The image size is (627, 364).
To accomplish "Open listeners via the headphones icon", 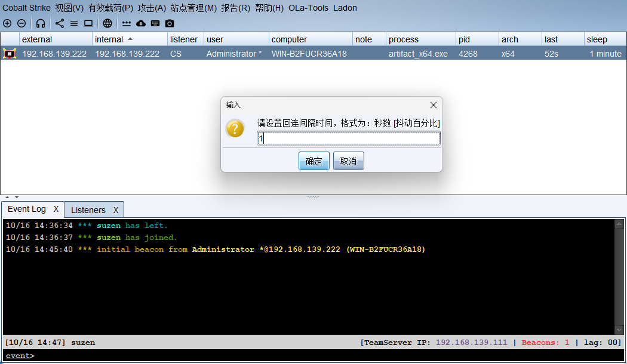I will tap(41, 24).
